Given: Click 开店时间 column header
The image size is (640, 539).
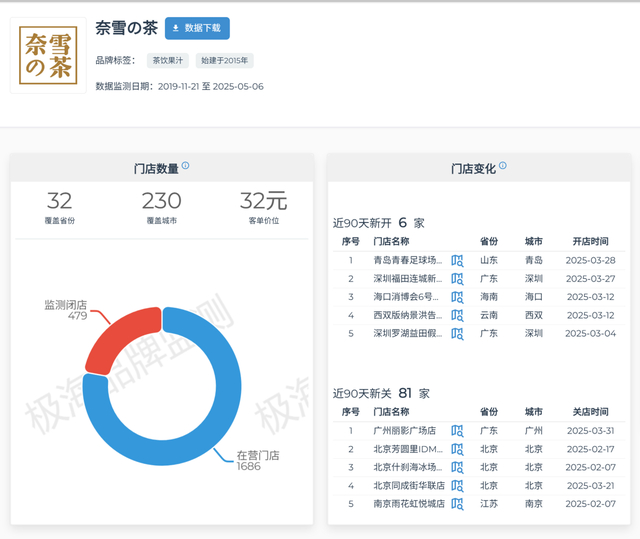Looking at the screenshot, I should point(590,242).
